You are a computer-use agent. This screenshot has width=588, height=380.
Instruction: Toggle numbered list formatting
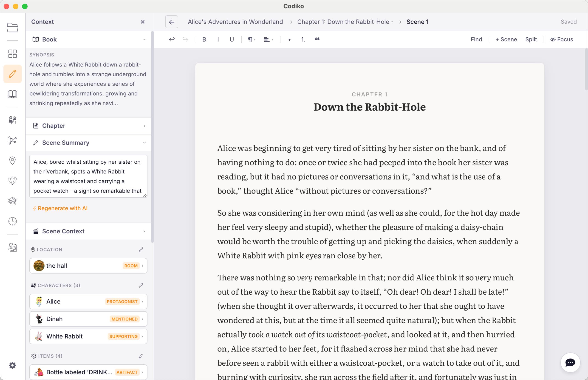[x=303, y=39]
